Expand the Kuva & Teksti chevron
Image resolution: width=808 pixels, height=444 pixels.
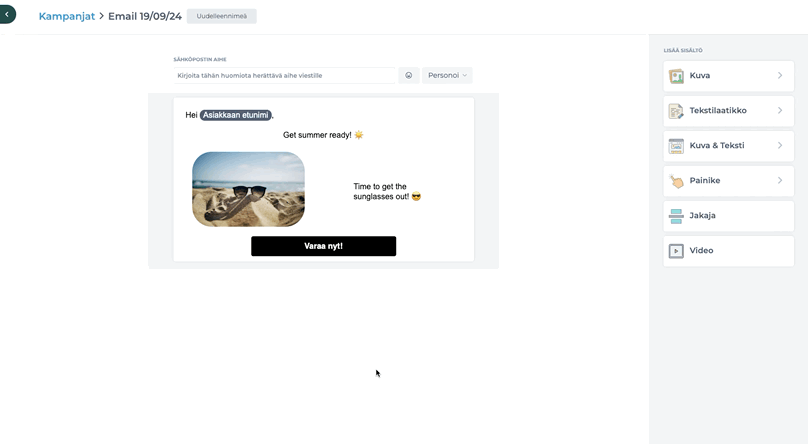pyautogui.click(x=780, y=145)
